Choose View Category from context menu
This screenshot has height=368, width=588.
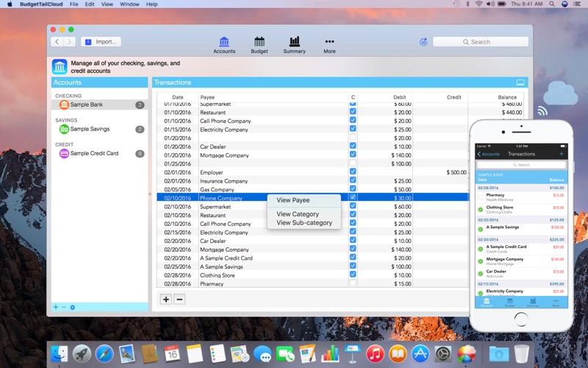pos(298,214)
